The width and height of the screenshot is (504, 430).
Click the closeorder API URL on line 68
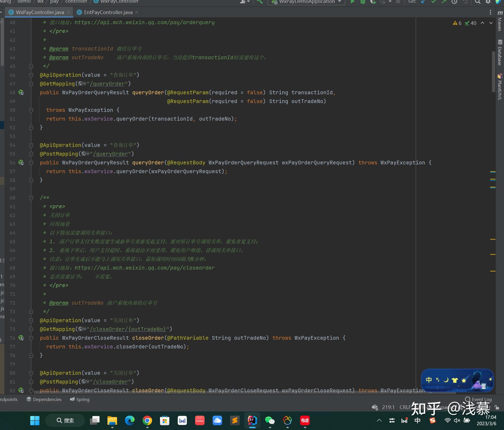click(144, 268)
